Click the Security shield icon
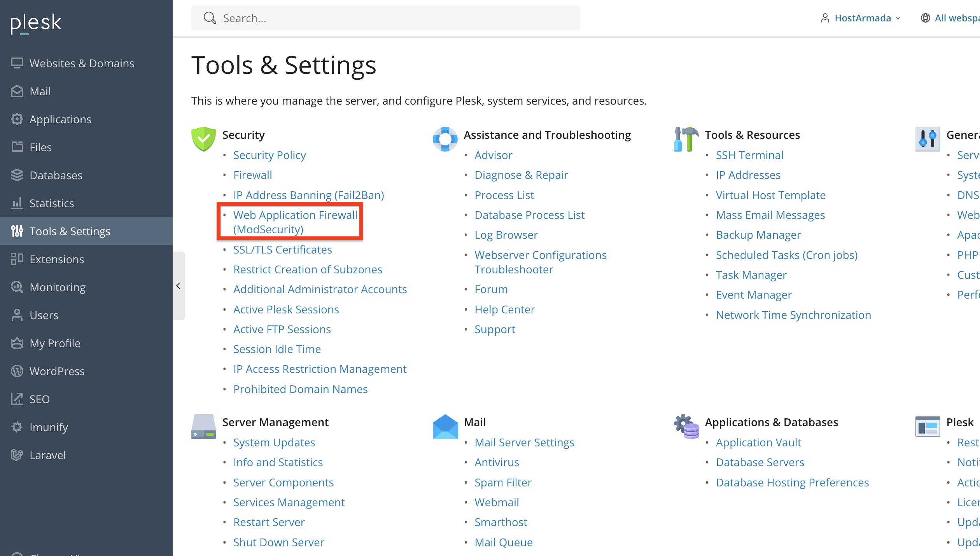980x556 pixels. point(203,139)
